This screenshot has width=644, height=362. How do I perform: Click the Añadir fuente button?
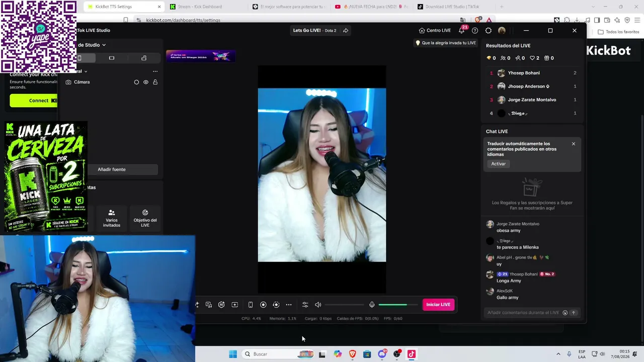(x=112, y=169)
